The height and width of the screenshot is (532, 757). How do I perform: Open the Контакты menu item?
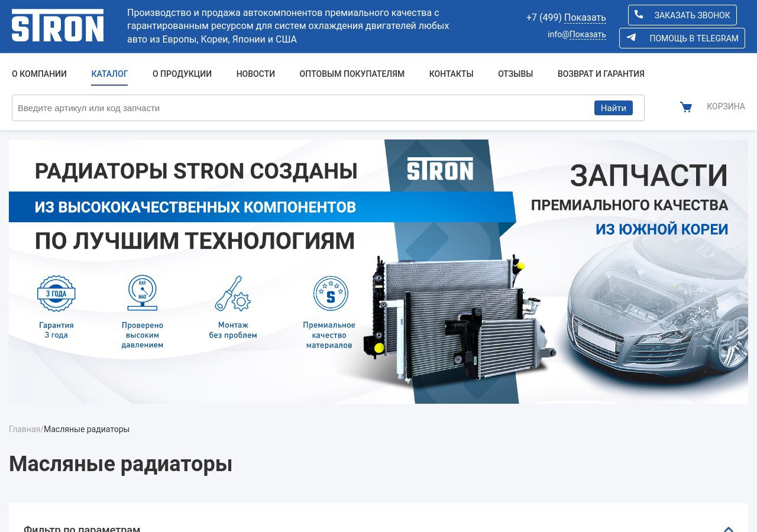pyautogui.click(x=451, y=74)
